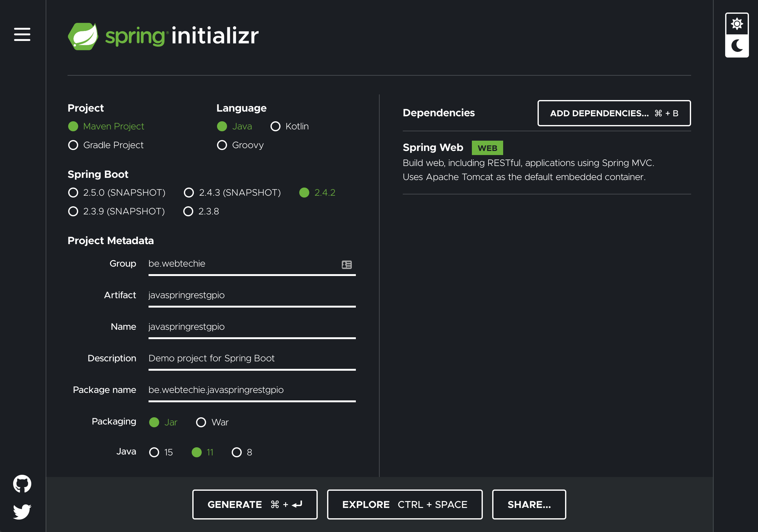Open Add Dependencies dialog
Viewport: 758px width, 532px height.
(x=614, y=113)
